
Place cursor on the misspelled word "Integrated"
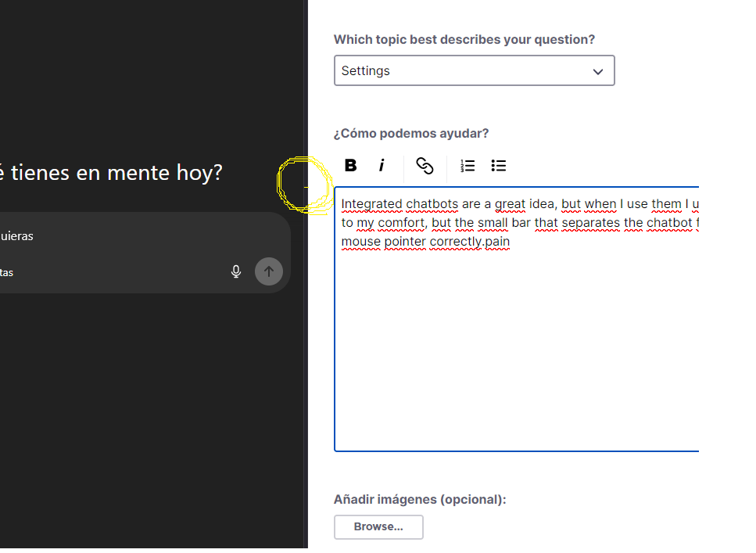point(371,204)
